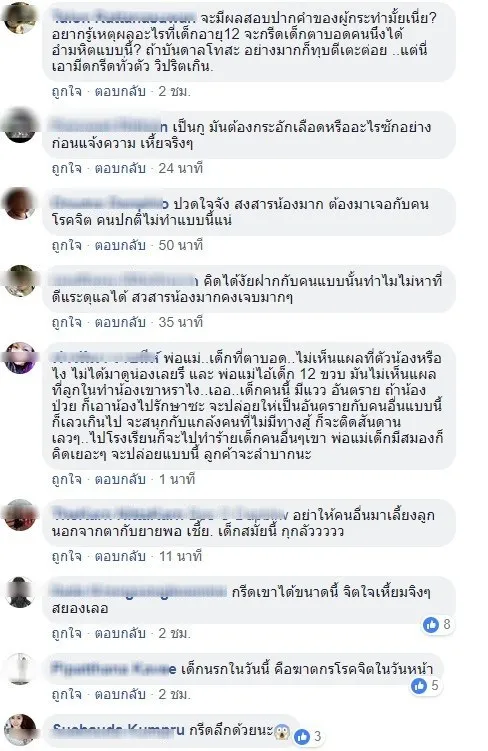Click the 1 นาที timestamp link
Screen dimensions: 488x751
[x=177, y=479]
